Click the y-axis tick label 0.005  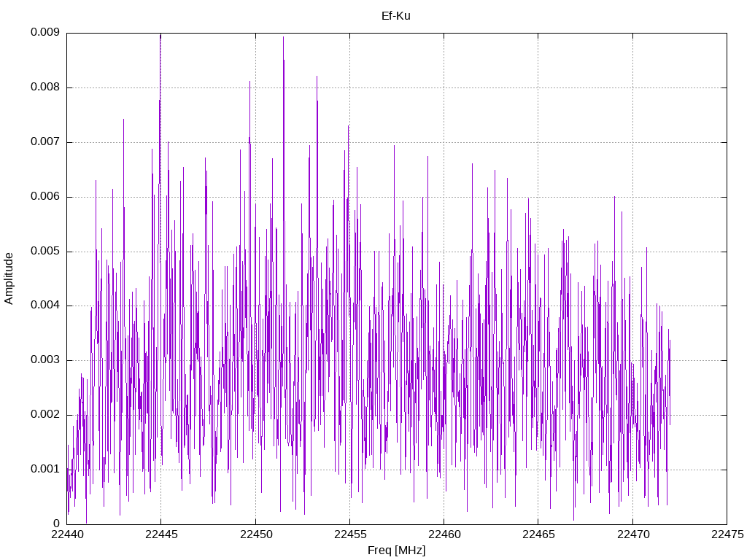(x=45, y=251)
